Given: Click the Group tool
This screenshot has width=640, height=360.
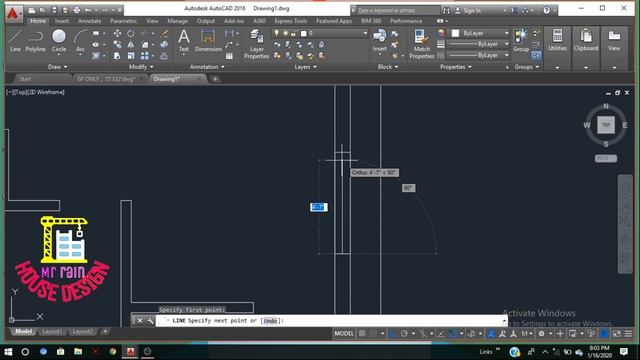Looking at the screenshot, I should tap(521, 41).
